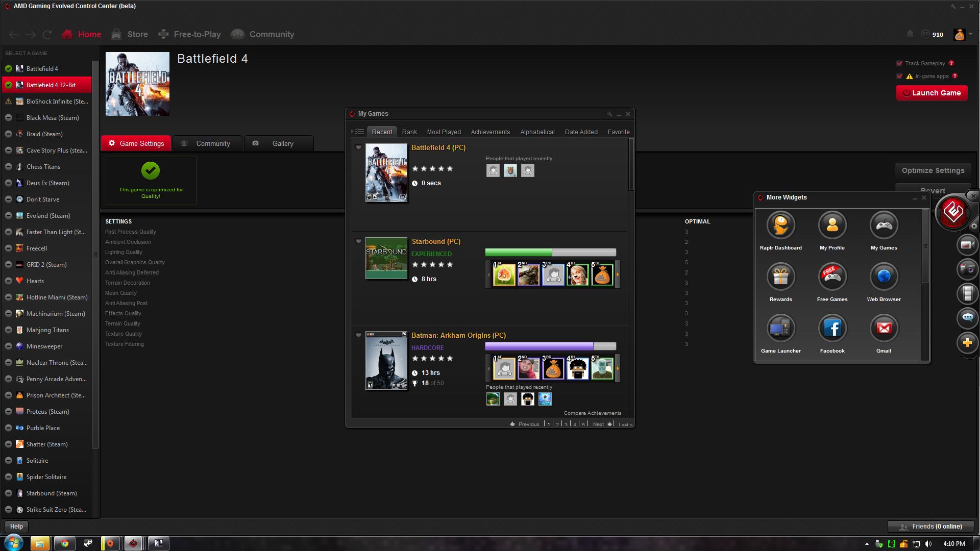Switch to the Most Played tab
The height and width of the screenshot is (551, 980).
pyautogui.click(x=444, y=132)
